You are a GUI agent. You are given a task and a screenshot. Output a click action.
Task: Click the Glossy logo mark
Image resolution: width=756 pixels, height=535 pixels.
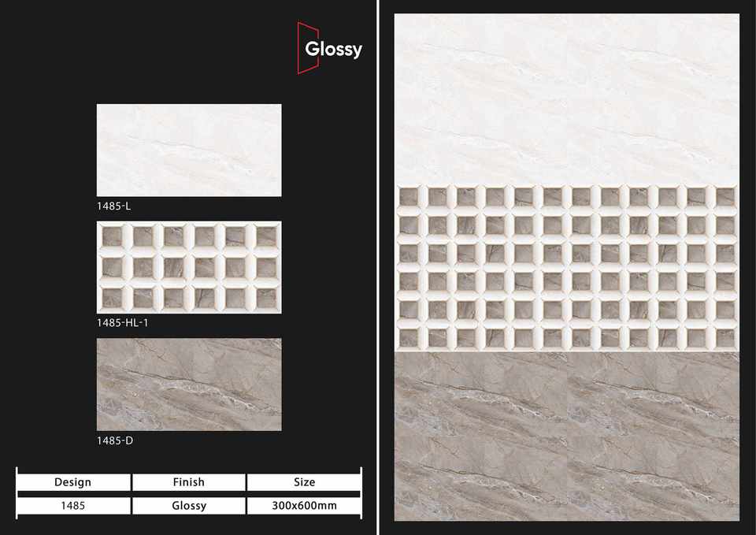tap(329, 48)
